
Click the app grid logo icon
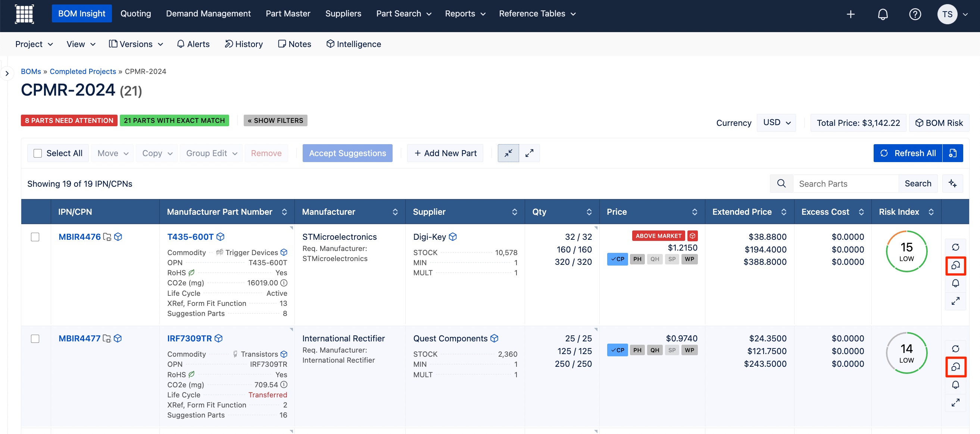[24, 14]
